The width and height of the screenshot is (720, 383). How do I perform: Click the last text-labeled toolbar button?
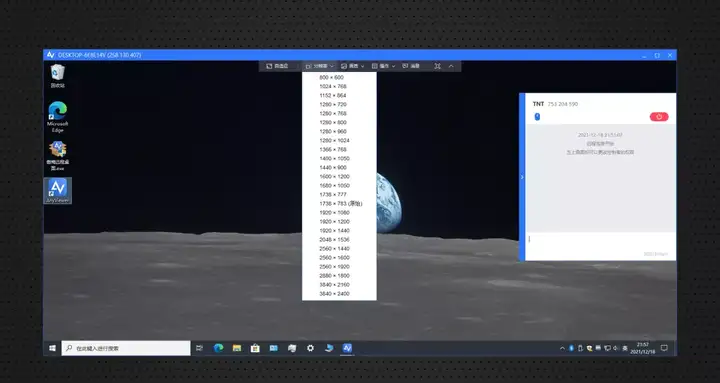click(x=411, y=66)
